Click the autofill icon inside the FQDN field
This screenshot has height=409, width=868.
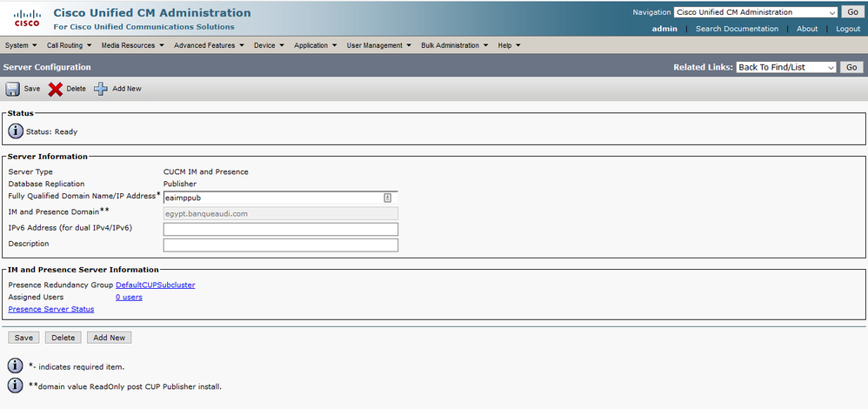(x=388, y=198)
